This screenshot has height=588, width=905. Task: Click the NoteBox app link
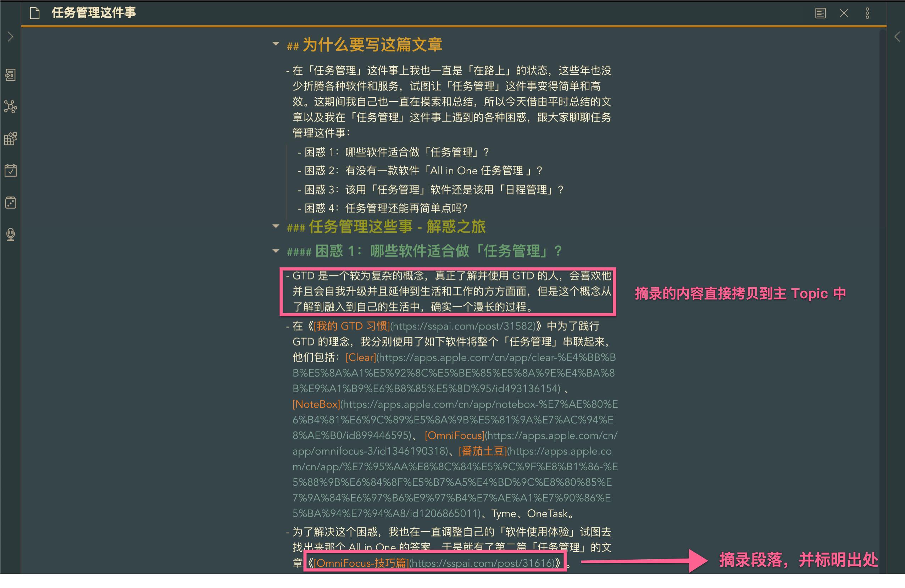point(316,404)
